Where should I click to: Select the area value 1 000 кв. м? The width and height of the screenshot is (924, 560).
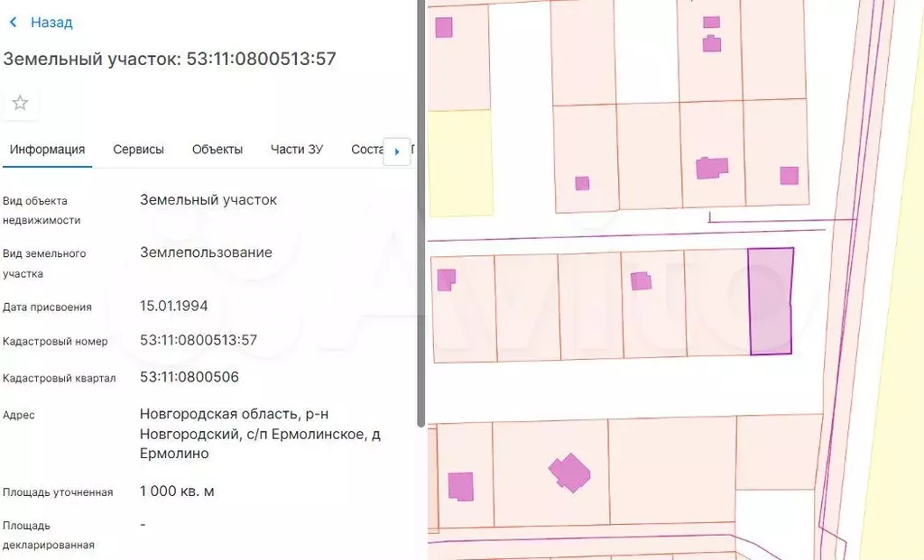pos(177,491)
